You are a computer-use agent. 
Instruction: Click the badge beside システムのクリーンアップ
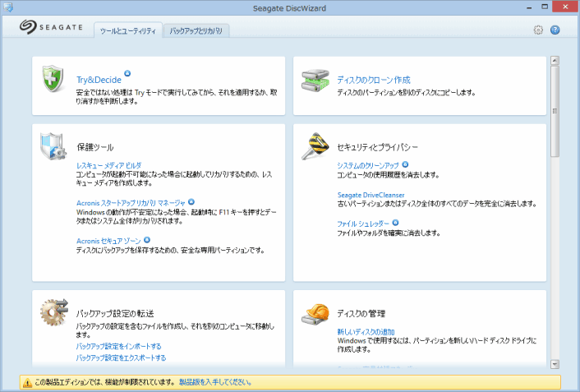coord(405,164)
